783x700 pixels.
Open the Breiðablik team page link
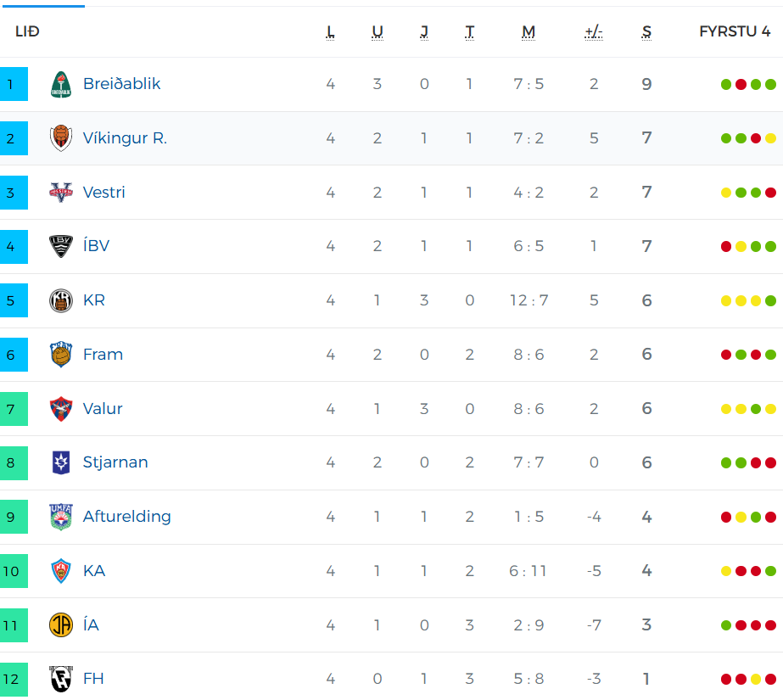pyautogui.click(x=122, y=83)
